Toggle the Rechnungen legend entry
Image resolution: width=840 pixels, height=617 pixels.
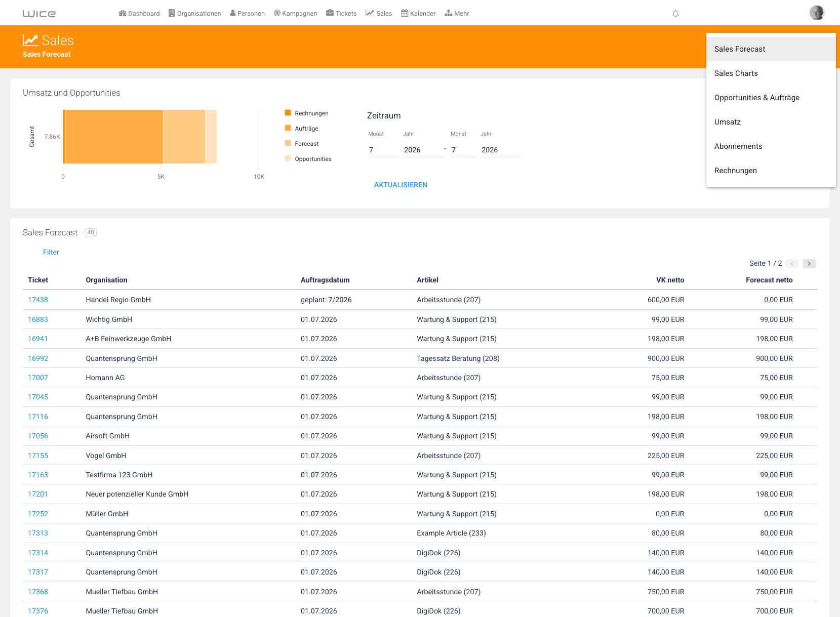pos(307,113)
